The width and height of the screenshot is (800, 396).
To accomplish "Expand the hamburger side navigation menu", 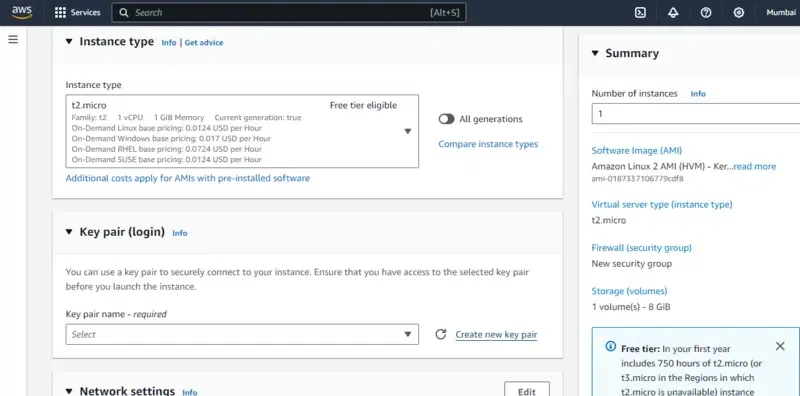I will click(13, 39).
